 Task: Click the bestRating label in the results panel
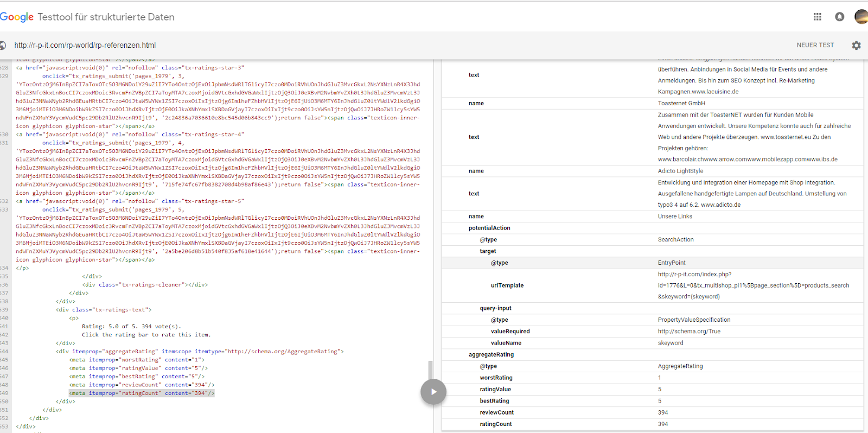[494, 401]
